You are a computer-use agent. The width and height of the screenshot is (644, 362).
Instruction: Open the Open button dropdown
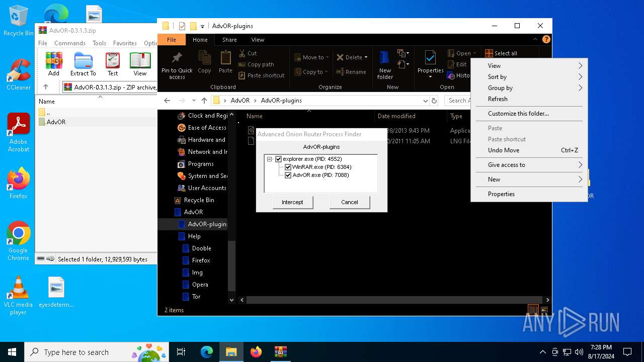(474, 53)
